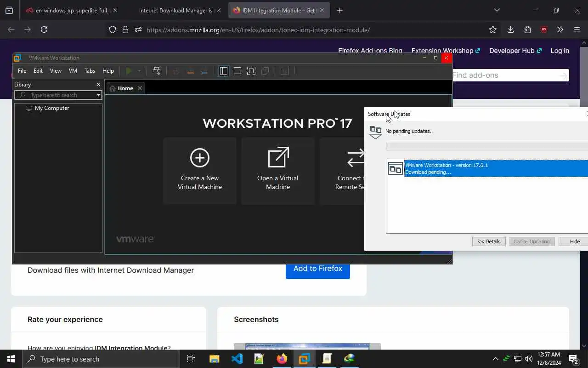Click the VMware Workstation taskbar icon
This screenshot has width=588, height=368.
pyautogui.click(x=304, y=359)
